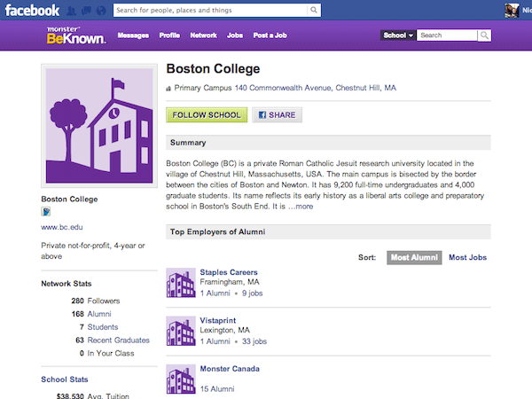Click the BeKnown search input field
The width and height of the screenshot is (532, 399).
[x=447, y=35]
